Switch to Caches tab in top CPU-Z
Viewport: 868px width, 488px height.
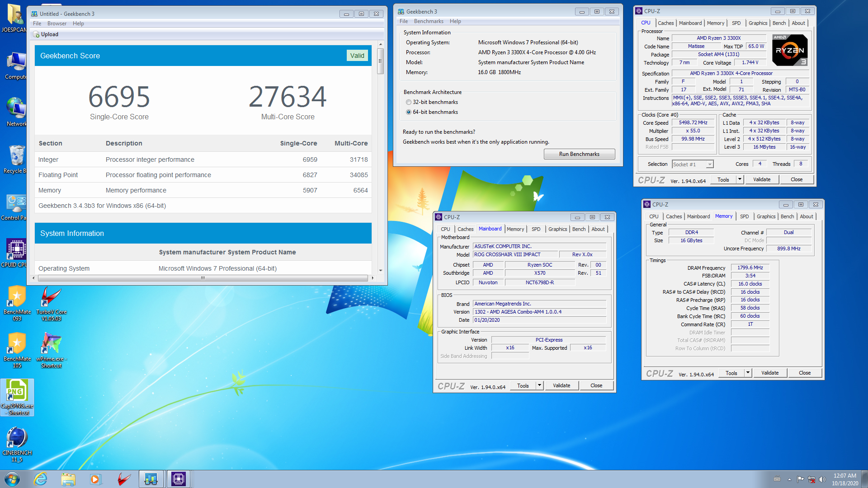point(665,23)
